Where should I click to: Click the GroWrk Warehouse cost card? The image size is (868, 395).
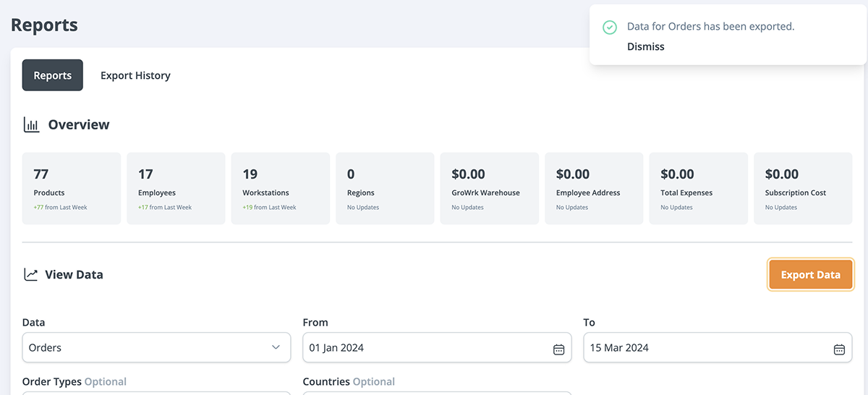489,188
